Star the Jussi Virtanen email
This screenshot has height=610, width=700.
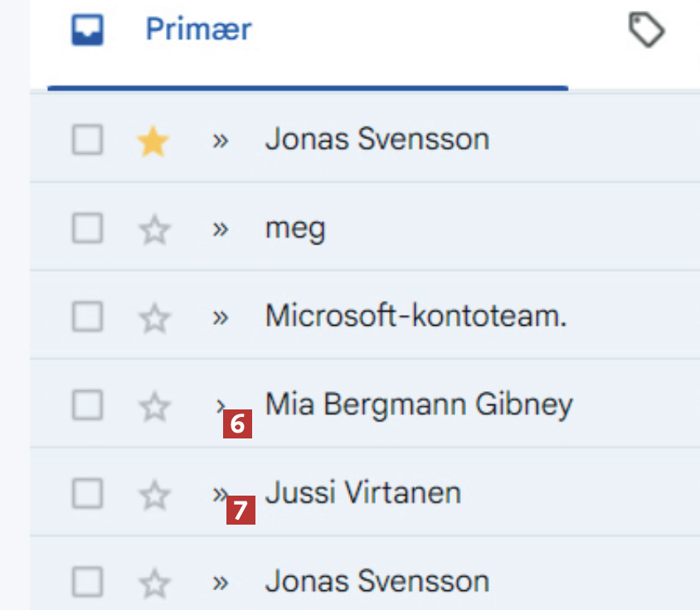click(153, 496)
